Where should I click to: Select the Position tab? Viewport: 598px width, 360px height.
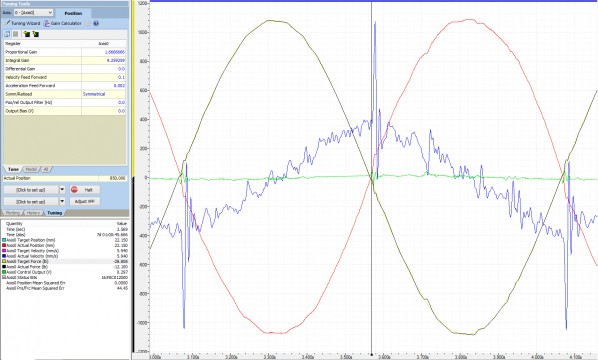click(73, 13)
